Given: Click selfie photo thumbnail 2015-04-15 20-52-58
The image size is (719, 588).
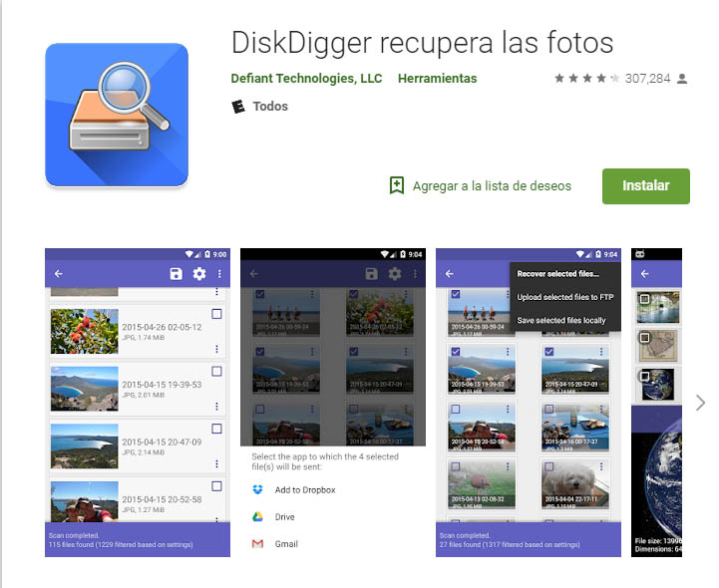Looking at the screenshot, I should pyautogui.click(x=85, y=501).
